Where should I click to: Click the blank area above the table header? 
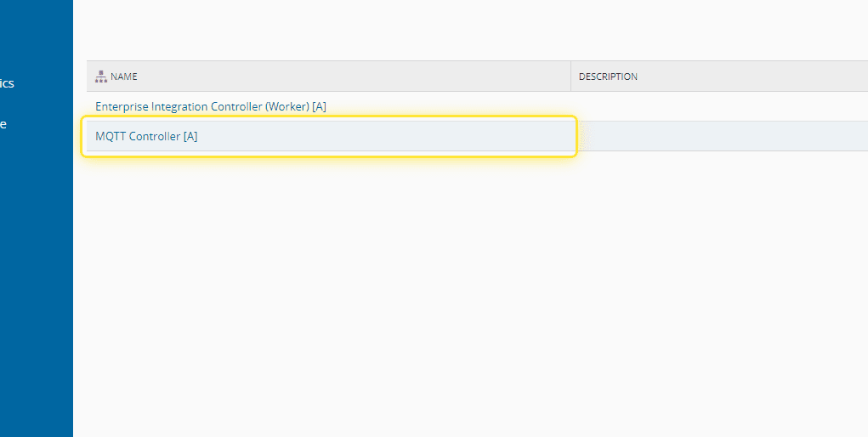pyautogui.click(x=468, y=30)
